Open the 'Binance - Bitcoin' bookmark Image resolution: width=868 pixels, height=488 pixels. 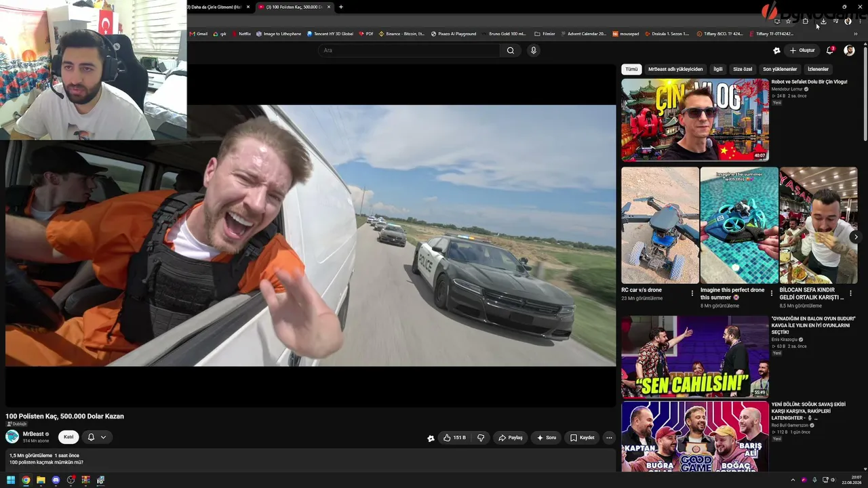[402, 34]
